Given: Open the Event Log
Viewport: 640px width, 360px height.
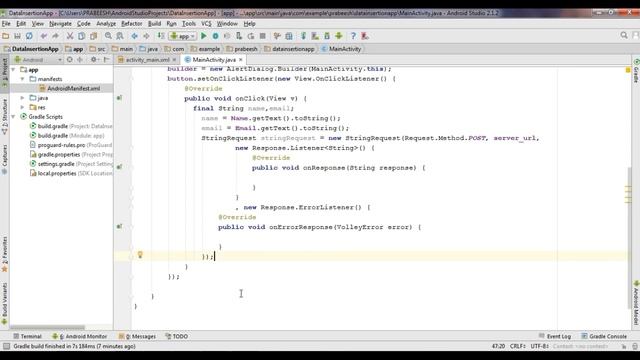Looking at the screenshot, I should tap(555, 336).
